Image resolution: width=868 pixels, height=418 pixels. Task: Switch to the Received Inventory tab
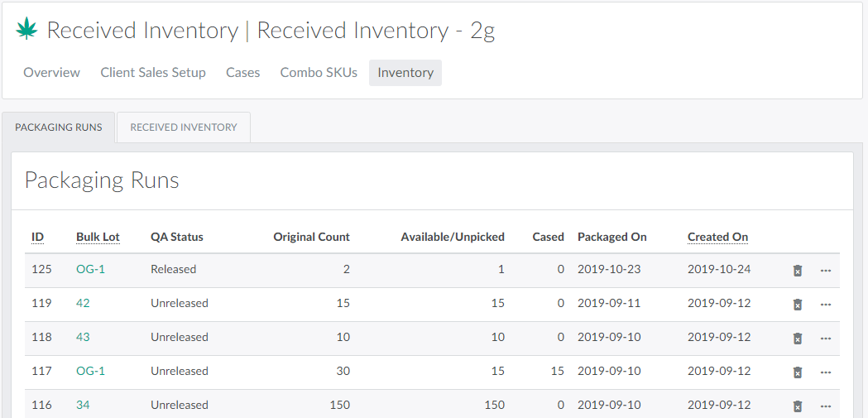(184, 127)
